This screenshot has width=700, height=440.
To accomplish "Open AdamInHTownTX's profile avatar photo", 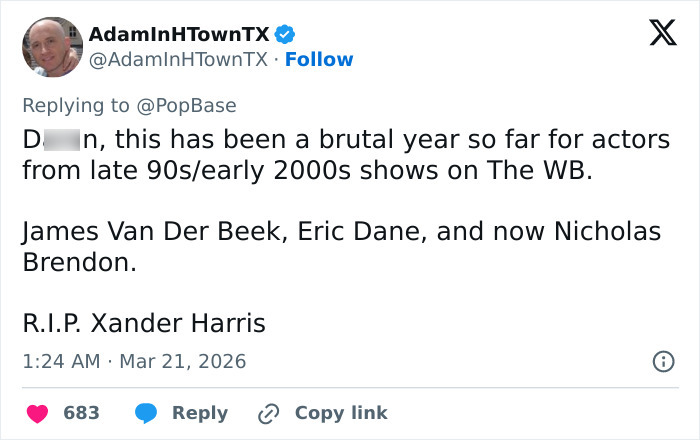I will pyautogui.click(x=51, y=47).
